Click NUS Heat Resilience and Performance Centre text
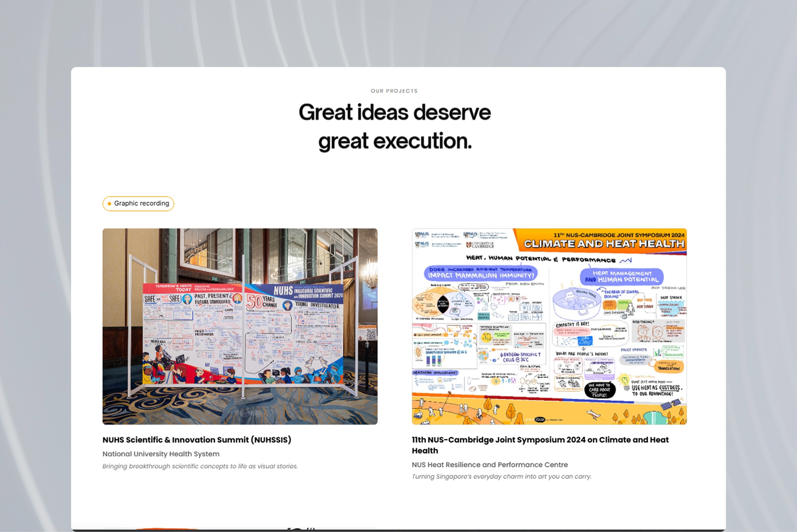797x532 pixels. coord(489,465)
